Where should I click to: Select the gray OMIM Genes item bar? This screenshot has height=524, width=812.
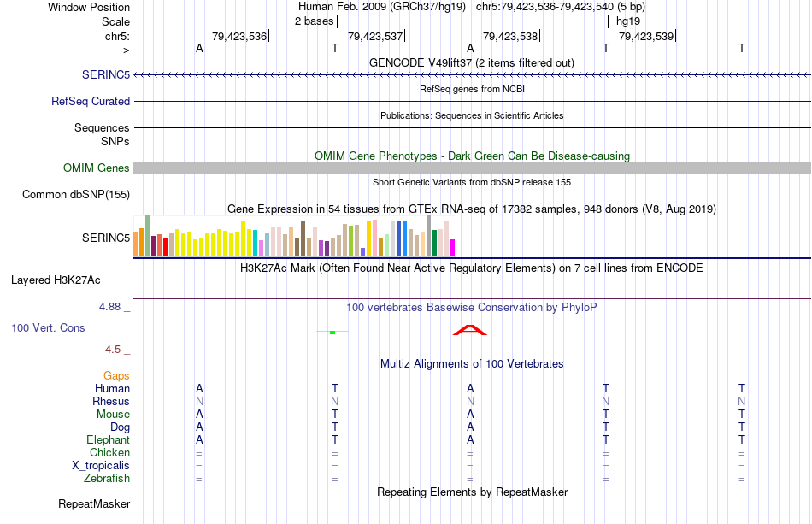pos(473,168)
